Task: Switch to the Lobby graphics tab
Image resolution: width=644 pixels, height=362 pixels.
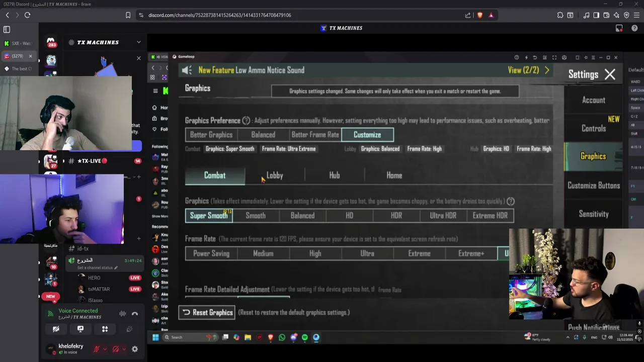Action: [x=275, y=175]
